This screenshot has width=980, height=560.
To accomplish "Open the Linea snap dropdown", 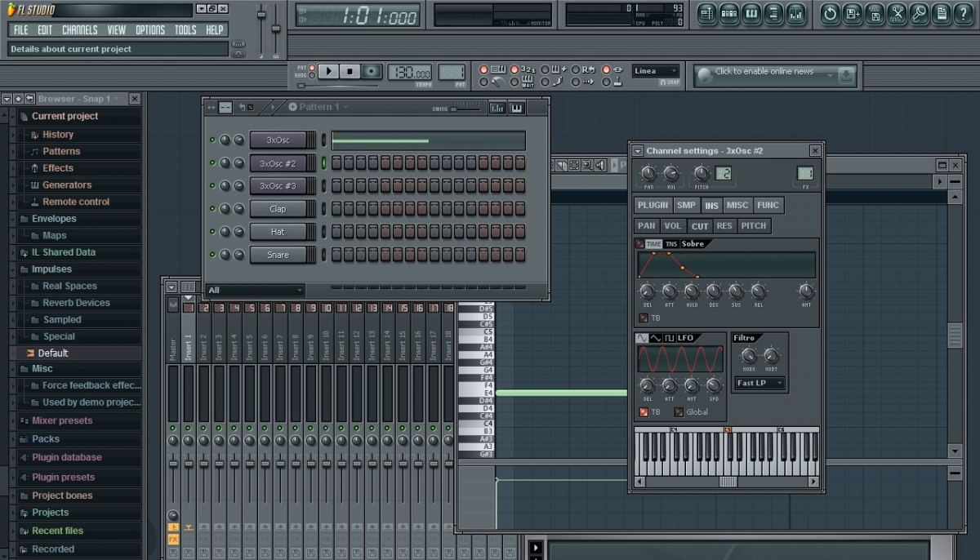I will click(655, 71).
